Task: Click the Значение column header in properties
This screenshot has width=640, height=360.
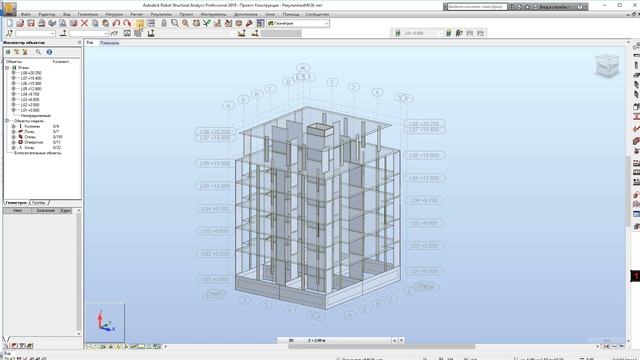Action: click(45, 211)
